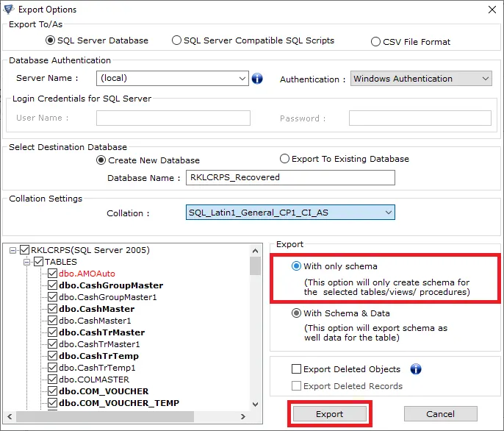Screen dimensions: 504x431
Task: Open the Server Name dropdown
Action: pyautogui.click(x=243, y=79)
